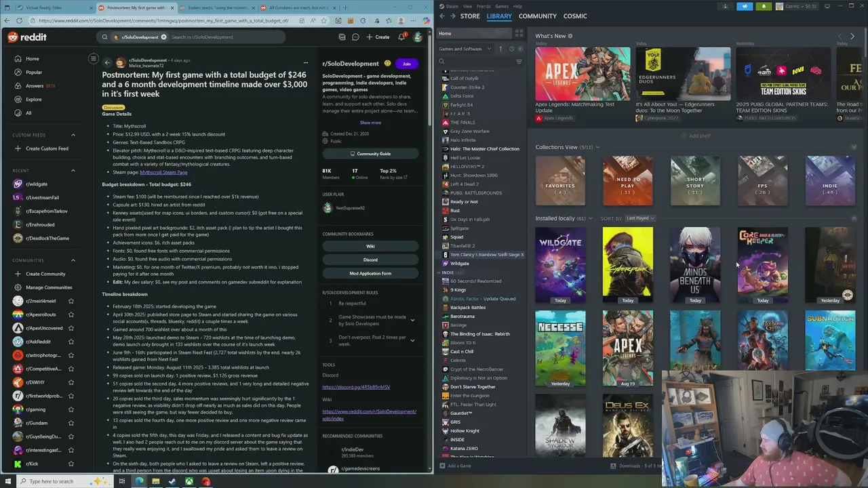
Task: Open Sort By Last Played dropdown
Action: pos(640,218)
